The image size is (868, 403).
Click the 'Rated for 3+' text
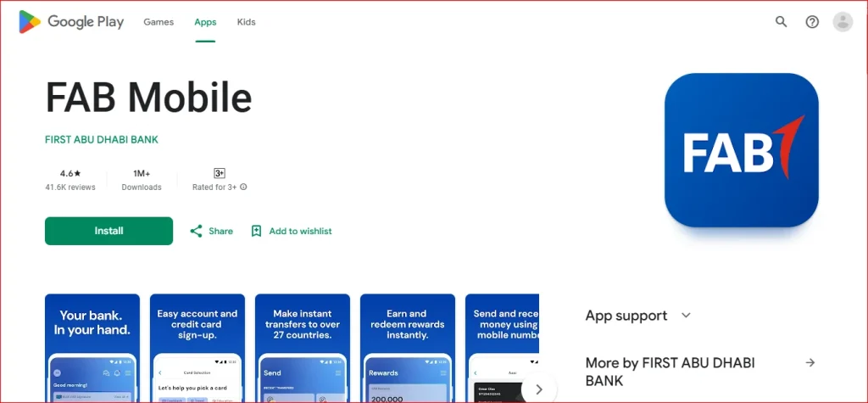214,188
